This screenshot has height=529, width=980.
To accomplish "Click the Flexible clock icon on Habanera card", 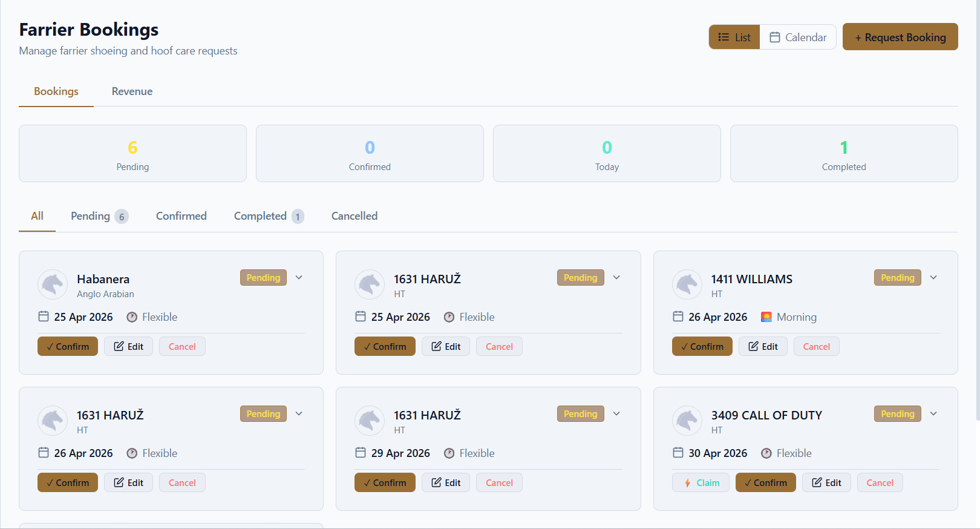I will pyautogui.click(x=132, y=317).
